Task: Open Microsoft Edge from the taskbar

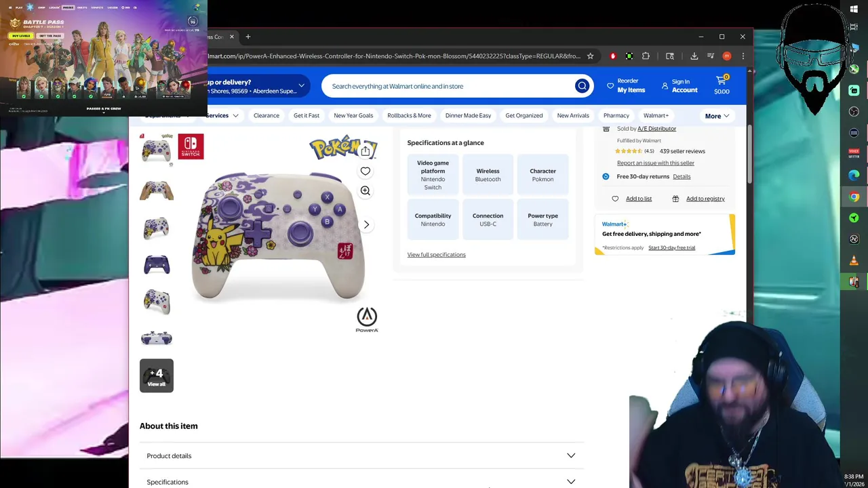Action: [854, 175]
